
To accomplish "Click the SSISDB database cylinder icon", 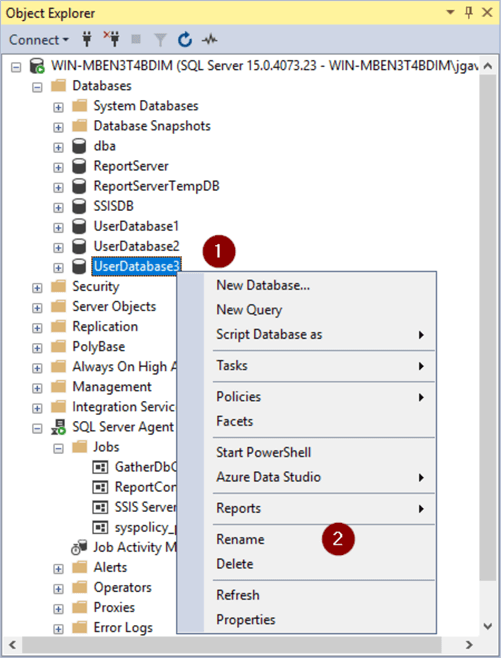I will pos(79,206).
